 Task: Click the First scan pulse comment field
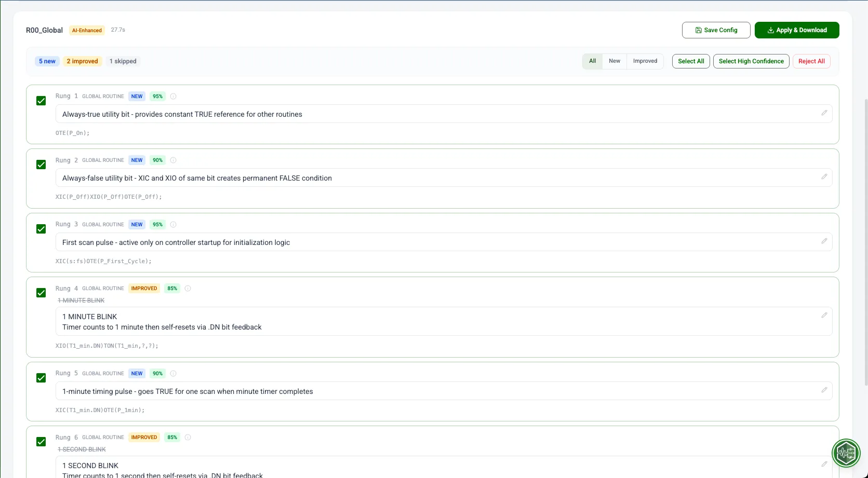(x=444, y=242)
